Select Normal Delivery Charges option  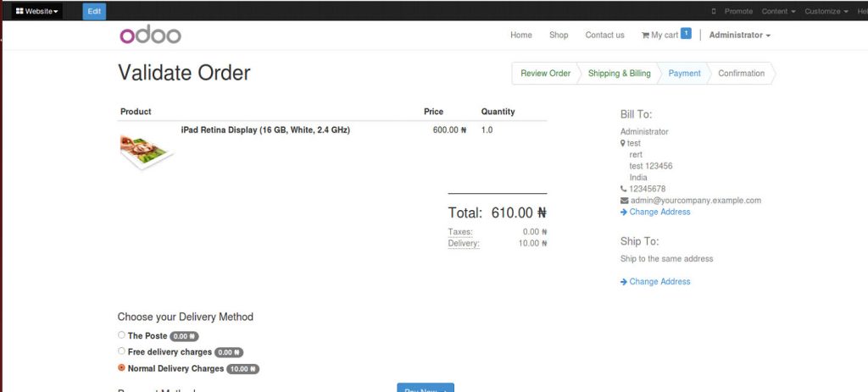(x=121, y=367)
